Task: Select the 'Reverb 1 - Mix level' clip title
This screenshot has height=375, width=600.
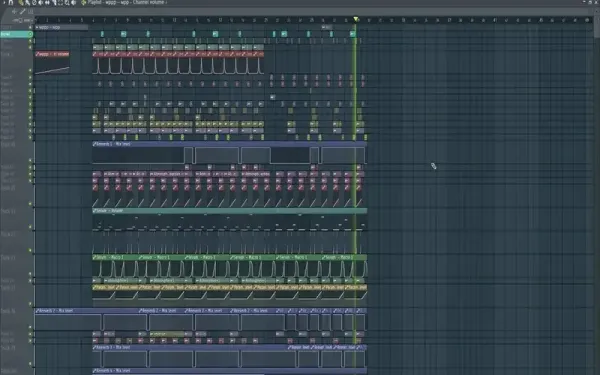Action: point(230,144)
